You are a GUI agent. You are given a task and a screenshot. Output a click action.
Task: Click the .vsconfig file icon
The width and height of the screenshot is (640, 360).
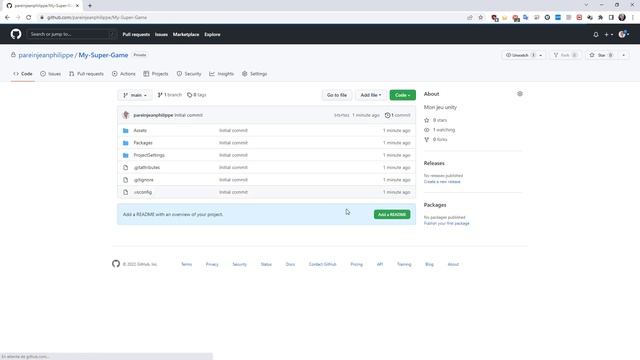(126, 192)
